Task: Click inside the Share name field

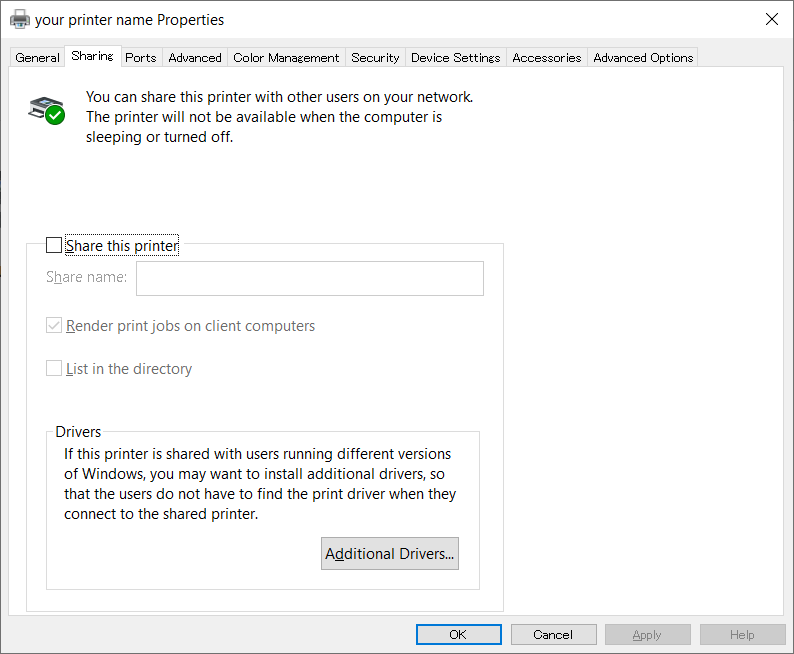Action: coord(309,278)
